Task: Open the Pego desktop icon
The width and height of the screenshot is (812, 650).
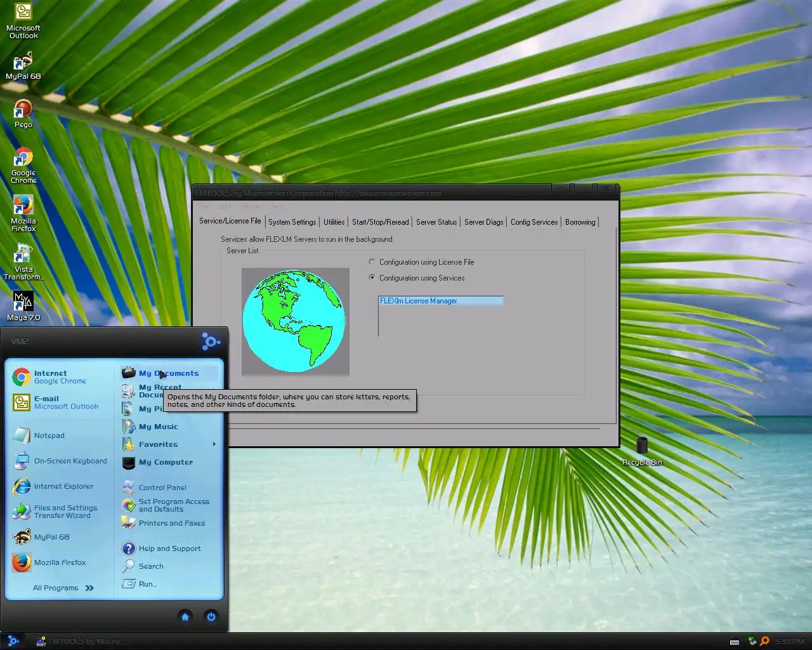Action: coord(23,114)
